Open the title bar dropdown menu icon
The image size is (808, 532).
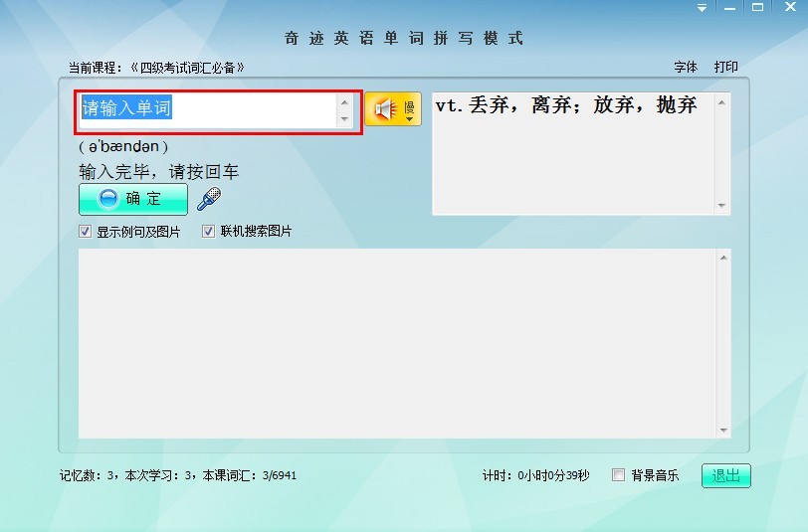pos(702,8)
